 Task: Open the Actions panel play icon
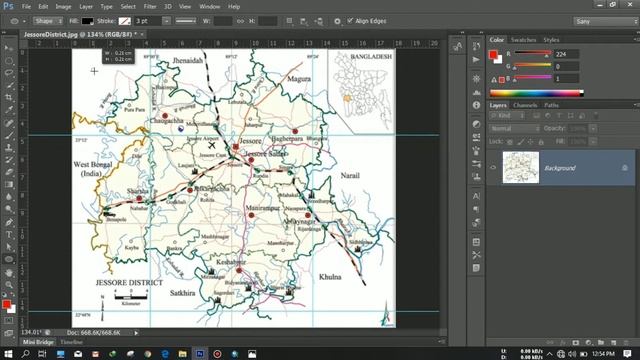(476, 60)
